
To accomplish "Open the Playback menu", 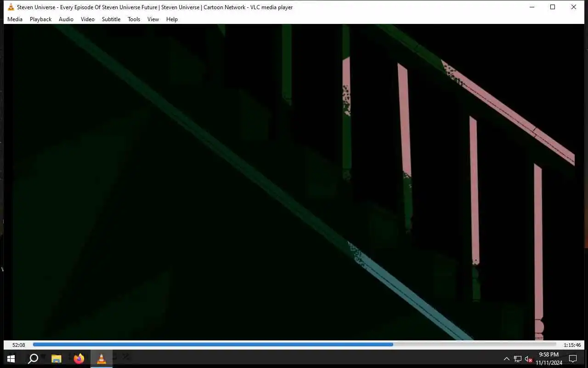I will click(x=40, y=19).
